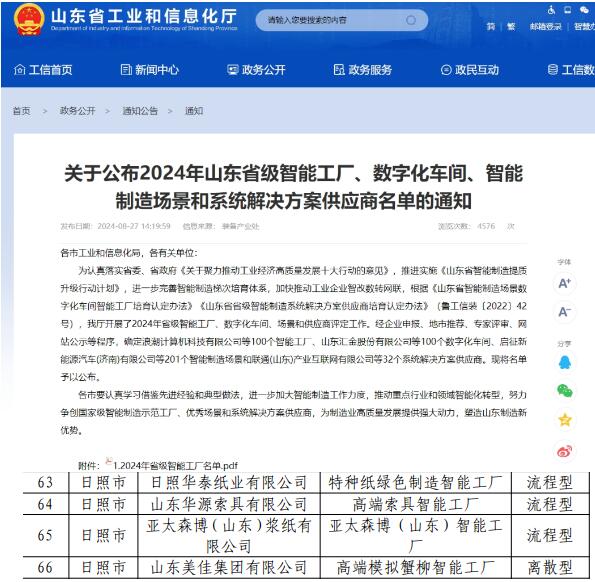Open the 工信数 menu item at right
Viewport: 595px width, 582px height.
(571, 70)
